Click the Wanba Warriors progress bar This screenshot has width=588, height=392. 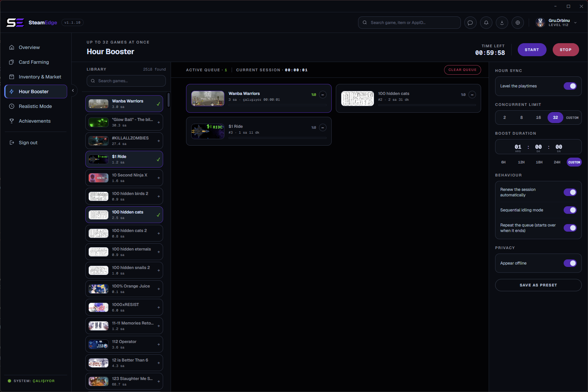pos(278,105)
